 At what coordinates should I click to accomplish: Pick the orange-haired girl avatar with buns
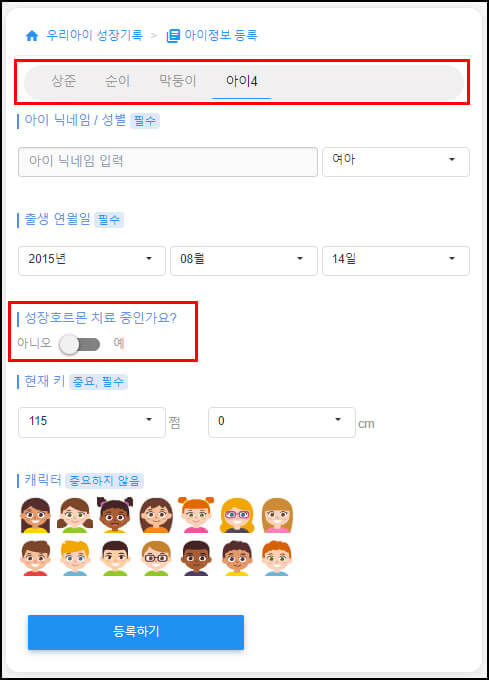(196, 515)
